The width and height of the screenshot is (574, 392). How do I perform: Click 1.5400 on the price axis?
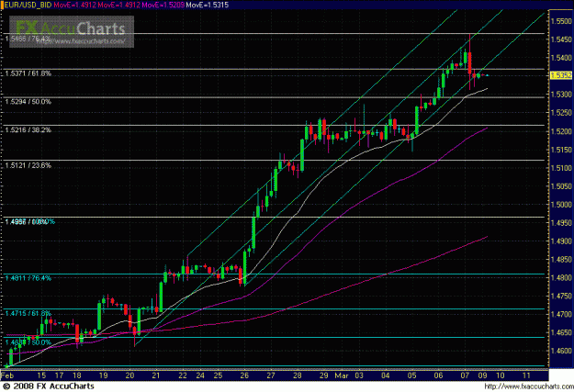561,58
